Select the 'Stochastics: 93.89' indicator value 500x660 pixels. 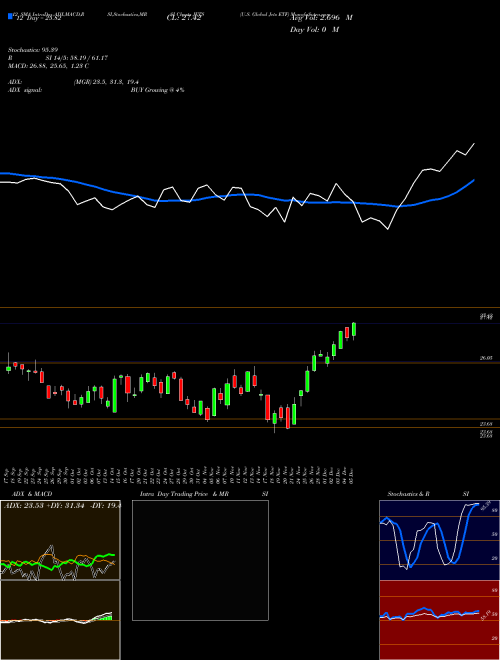coord(32,50)
